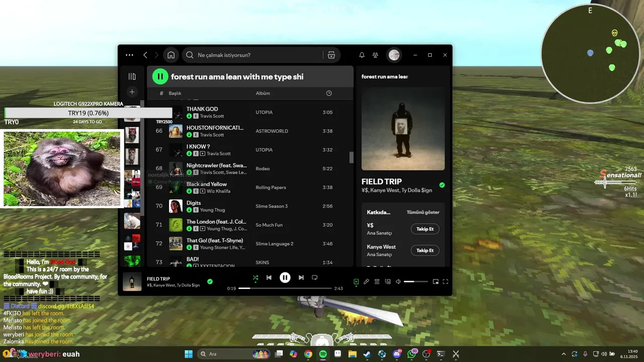Pause playlist using green header button
The width and height of the screenshot is (644, 362).
click(160, 76)
